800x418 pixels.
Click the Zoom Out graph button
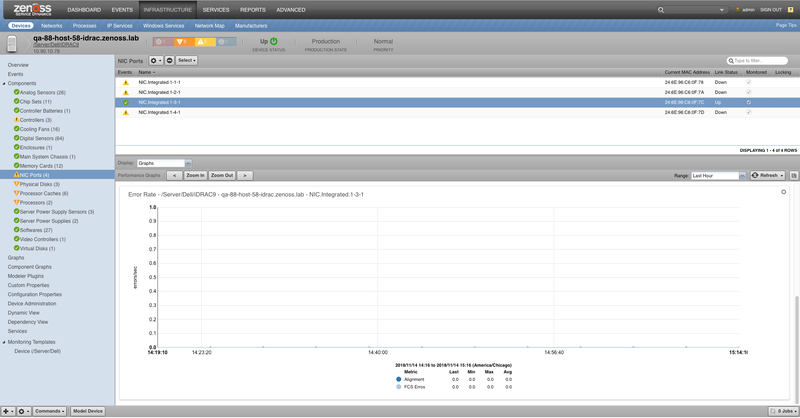221,176
